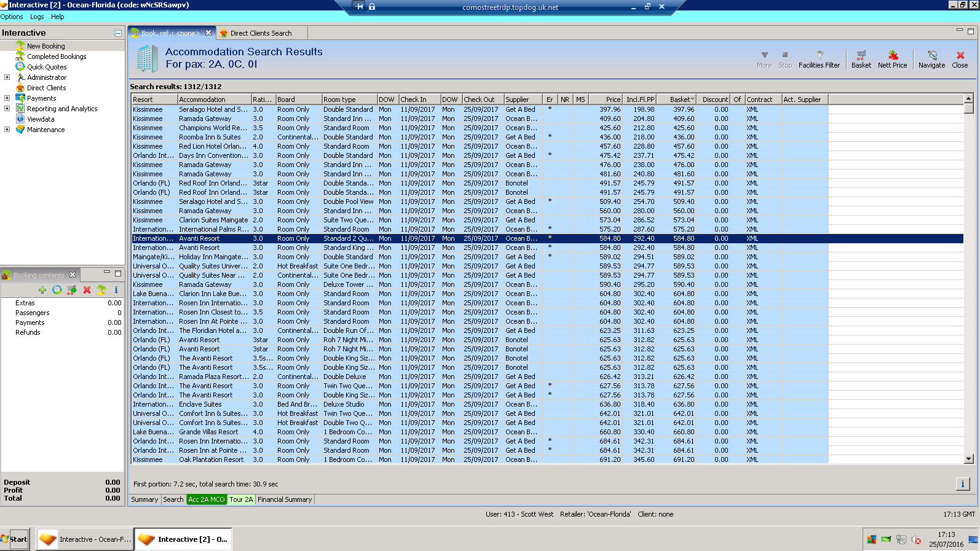Open Viewdata globe icon
The width and height of the screenshot is (980, 551).
point(20,119)
